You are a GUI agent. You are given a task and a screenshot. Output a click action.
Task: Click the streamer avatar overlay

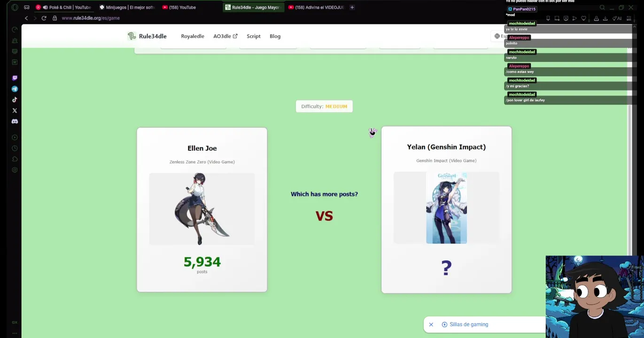[594, 297]
